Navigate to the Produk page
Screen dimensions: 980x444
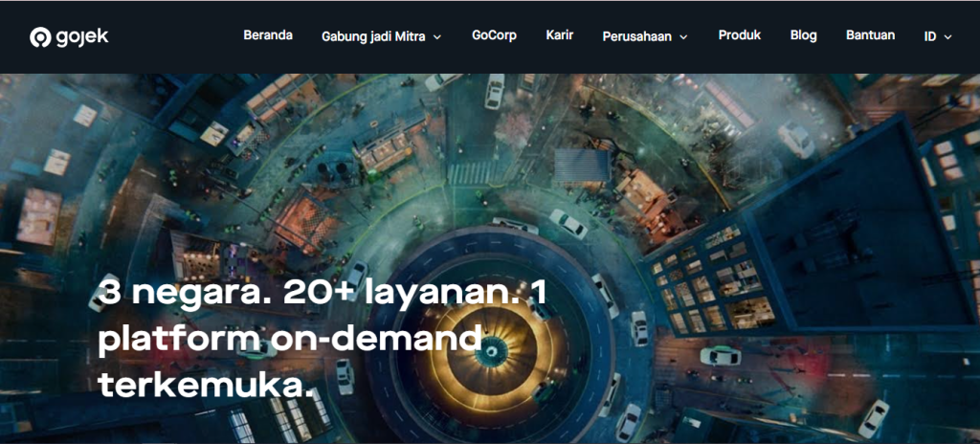[x=740, y=35]
